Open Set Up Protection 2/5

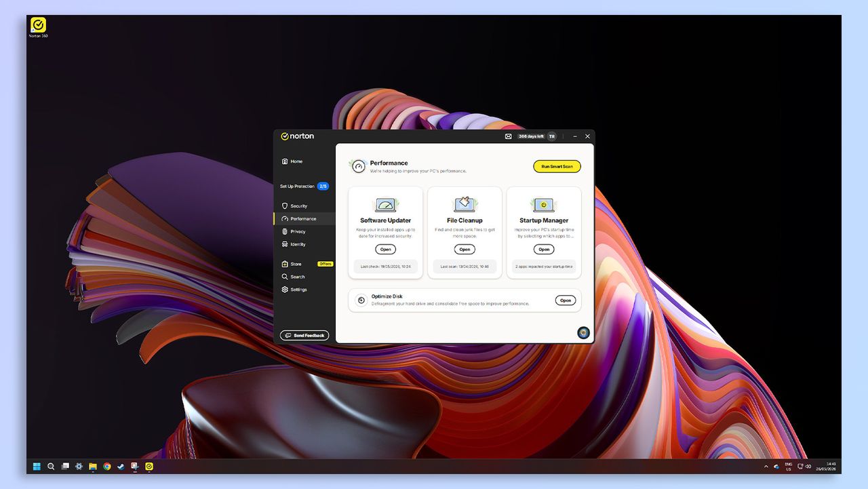pos(304,186)
